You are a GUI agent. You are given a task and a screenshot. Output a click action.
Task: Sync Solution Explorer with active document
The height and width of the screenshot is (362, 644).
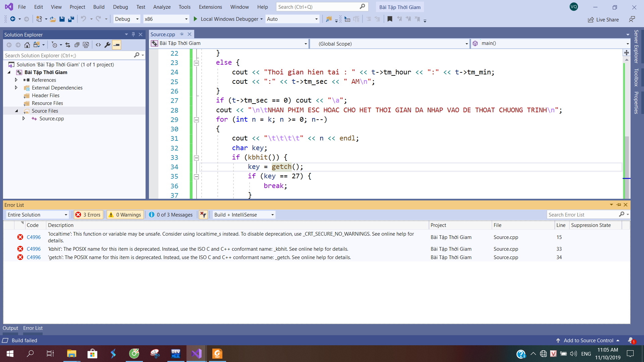(68, 45)
